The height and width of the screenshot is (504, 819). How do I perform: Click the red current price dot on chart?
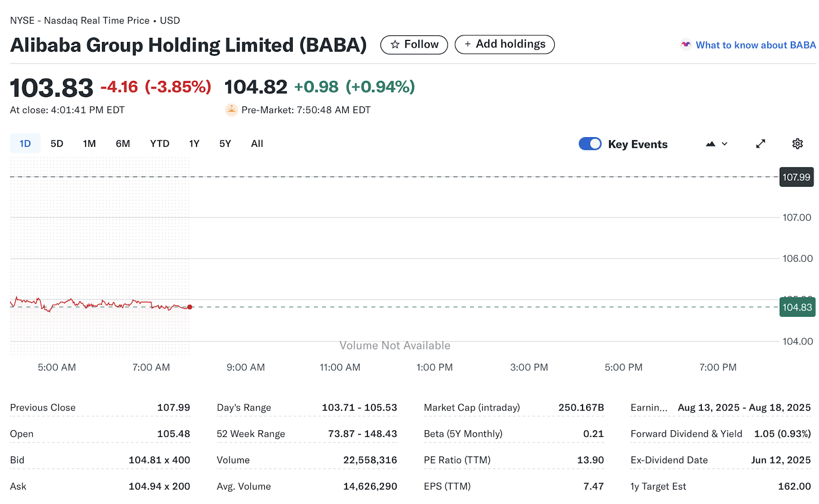190,307
